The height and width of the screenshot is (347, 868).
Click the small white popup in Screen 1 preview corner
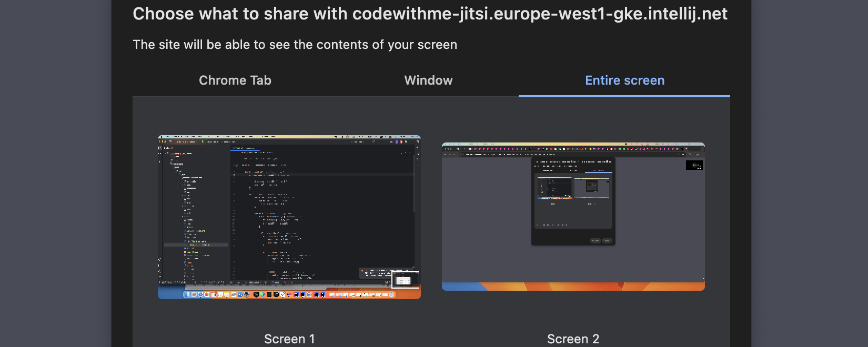405,280
